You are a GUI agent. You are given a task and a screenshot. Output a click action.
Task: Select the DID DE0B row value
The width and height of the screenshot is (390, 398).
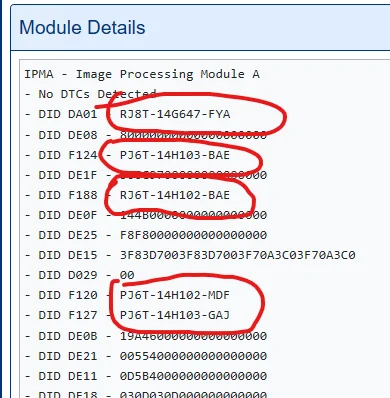(x=193, y=336)
